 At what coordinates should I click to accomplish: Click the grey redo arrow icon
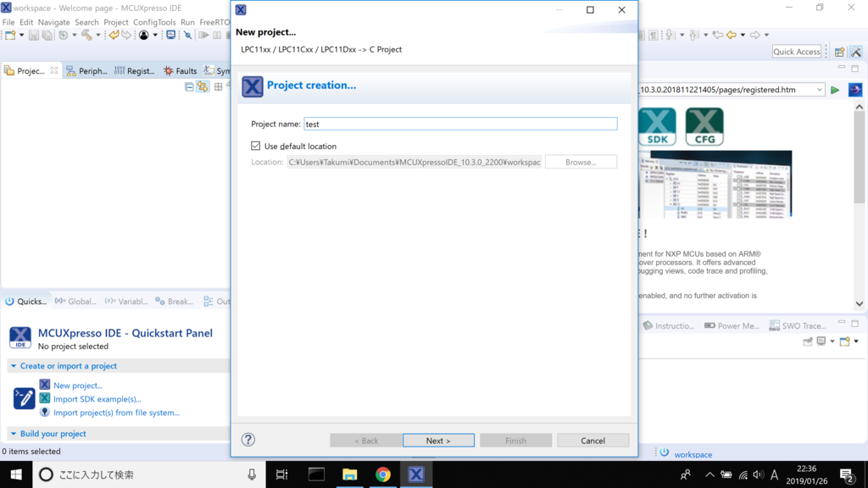coord(127,36)
